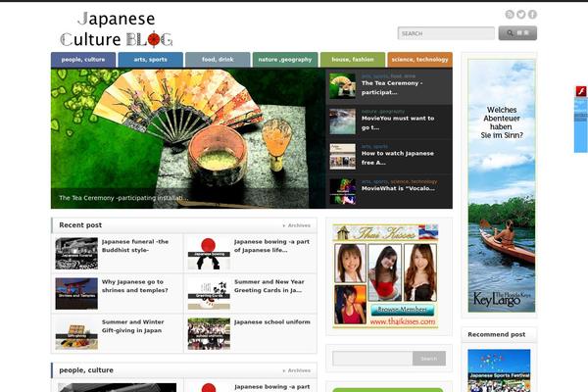Click the Flash plugin icon at right edge
The width and height of the screenshot is (588, 392).
point(581,91)
